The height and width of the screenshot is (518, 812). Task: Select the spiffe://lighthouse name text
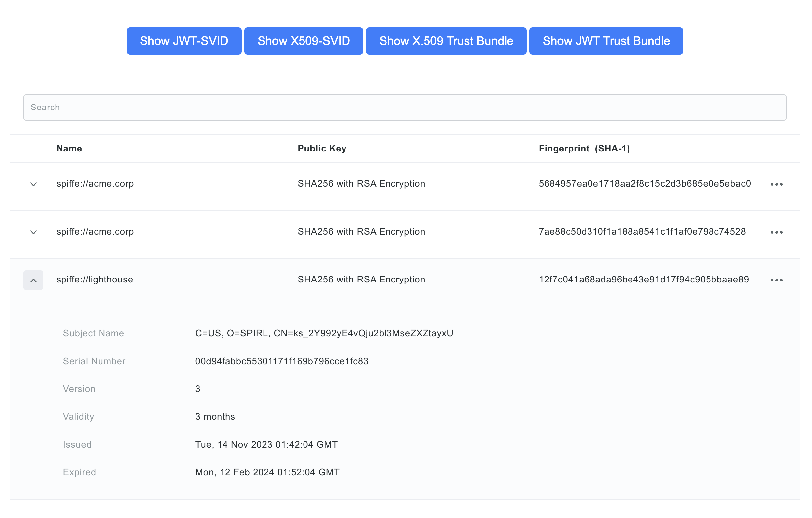coord(95,280)
